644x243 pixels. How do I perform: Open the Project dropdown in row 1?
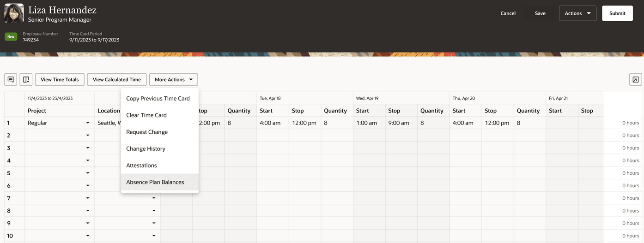(x=88, y=123)
